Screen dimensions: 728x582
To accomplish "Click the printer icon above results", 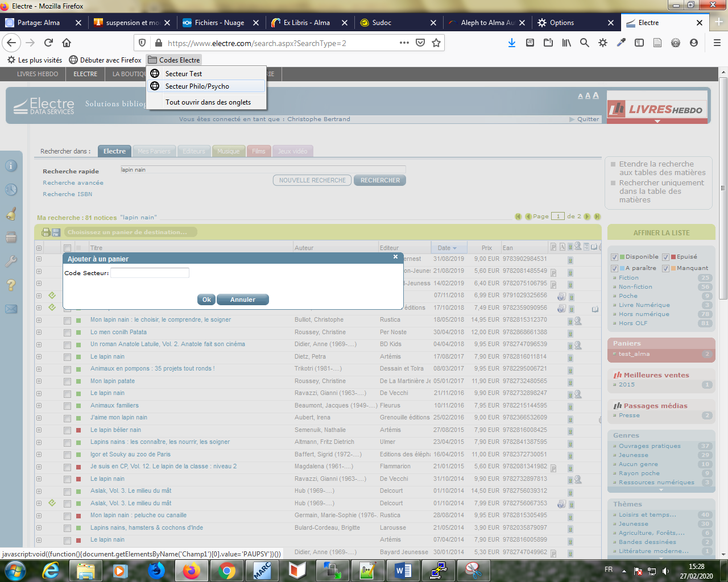I will coord(46,232).
